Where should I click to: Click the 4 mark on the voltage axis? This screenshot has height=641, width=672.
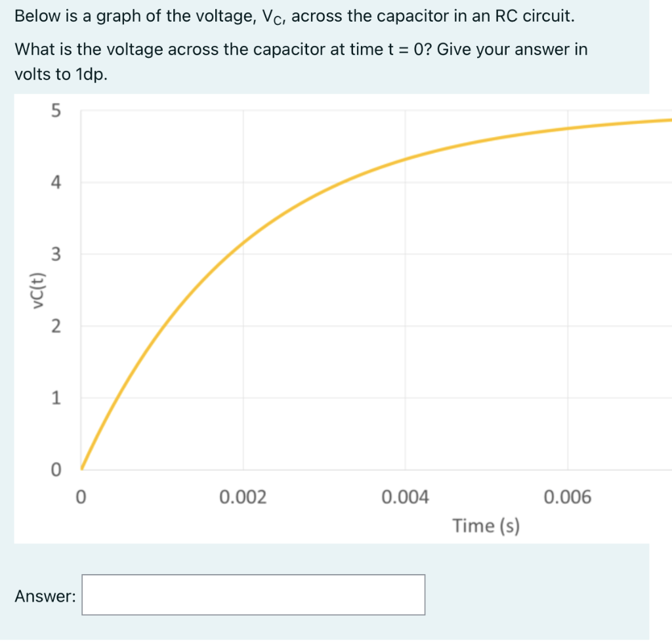pos(57,182)
